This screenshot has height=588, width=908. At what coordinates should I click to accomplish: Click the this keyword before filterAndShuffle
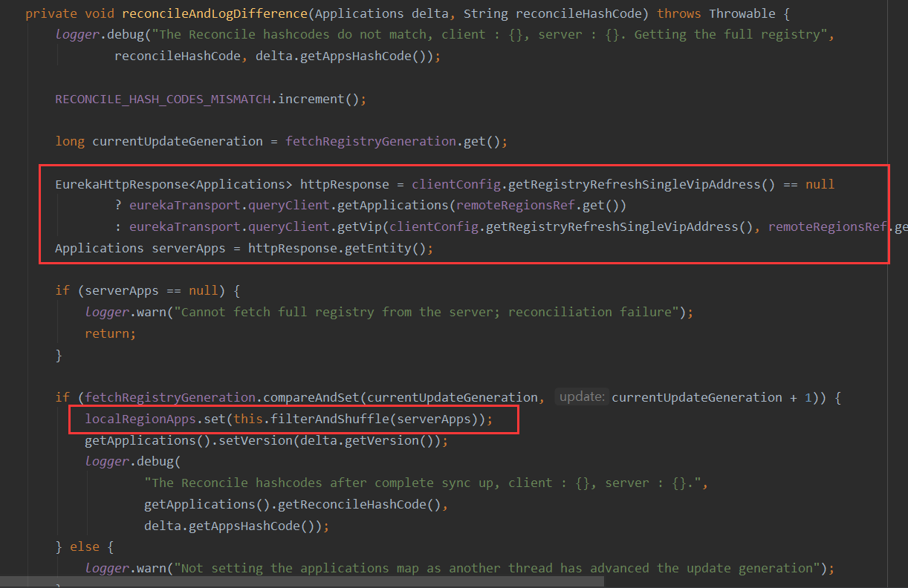point(248,419)
